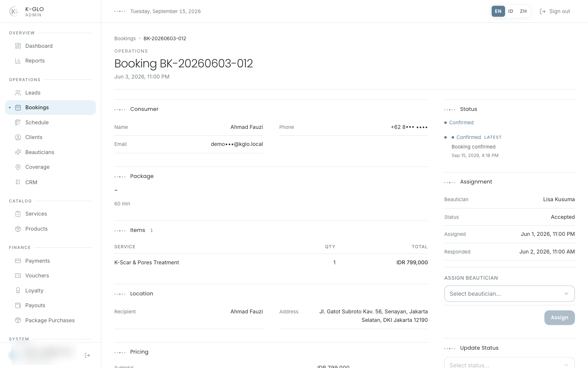Click breadcrumb BK-20260603-012
The image size is (588, 368).
pyautogui.click(x=165, y=39)
